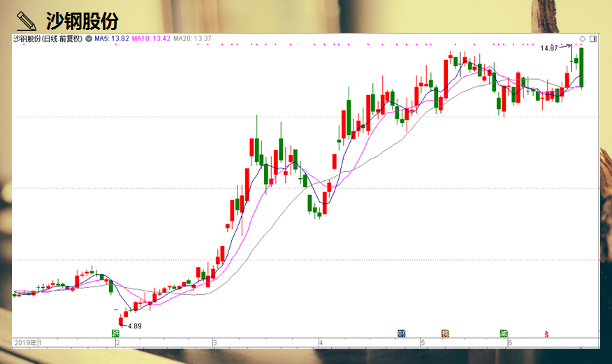Click the blue 财 marker above the time axis
The image size is (612, 364).
click(401, 333)
